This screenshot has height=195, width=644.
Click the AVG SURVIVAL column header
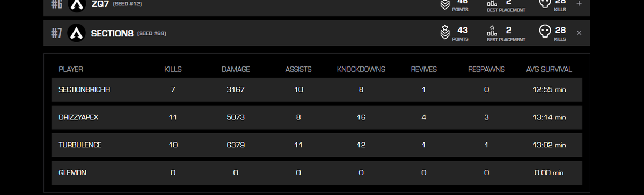coord(549,69)
